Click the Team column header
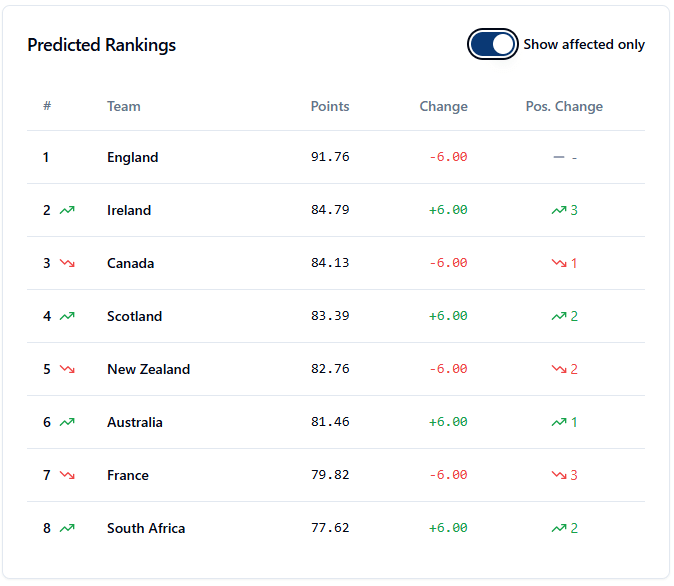This screenshot has width=674, height=586. coord(124,106)
